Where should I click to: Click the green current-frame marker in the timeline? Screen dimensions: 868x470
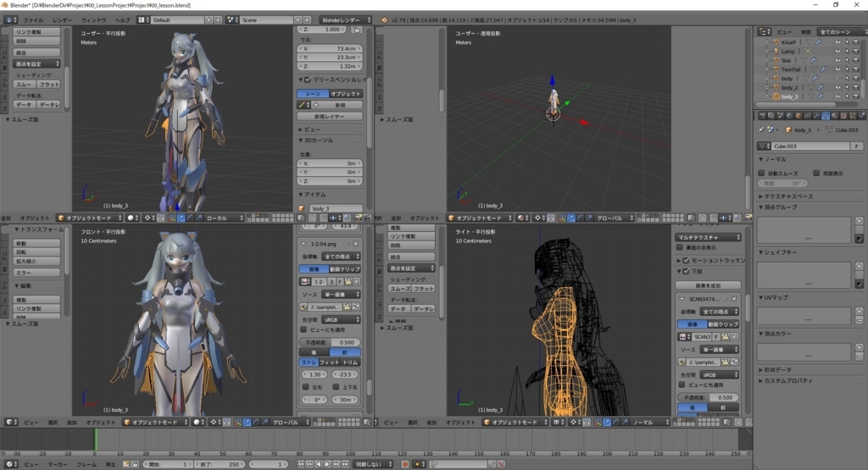95,440
